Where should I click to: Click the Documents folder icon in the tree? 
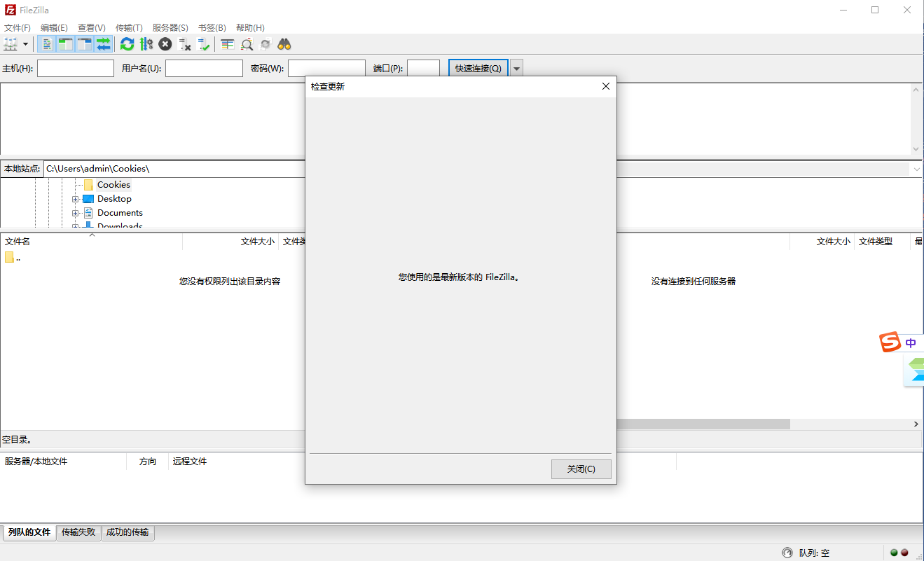(x=88, y=213)
